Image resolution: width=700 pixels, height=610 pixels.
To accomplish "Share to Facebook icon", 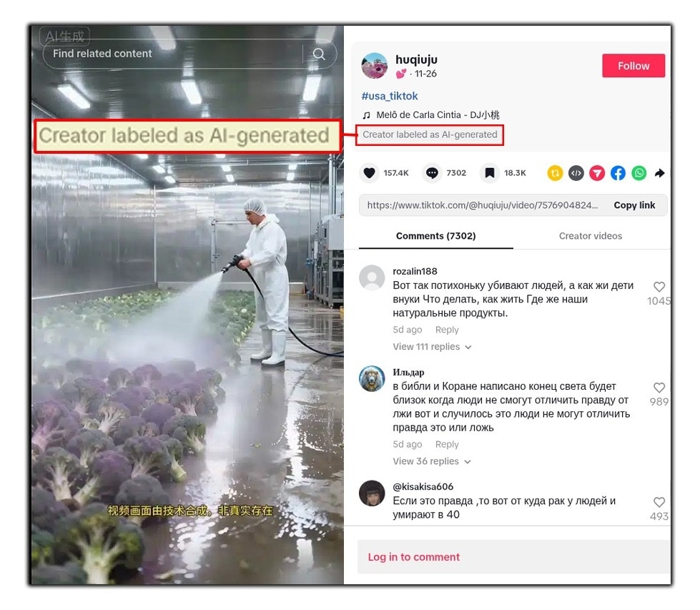I will point(618,173).
